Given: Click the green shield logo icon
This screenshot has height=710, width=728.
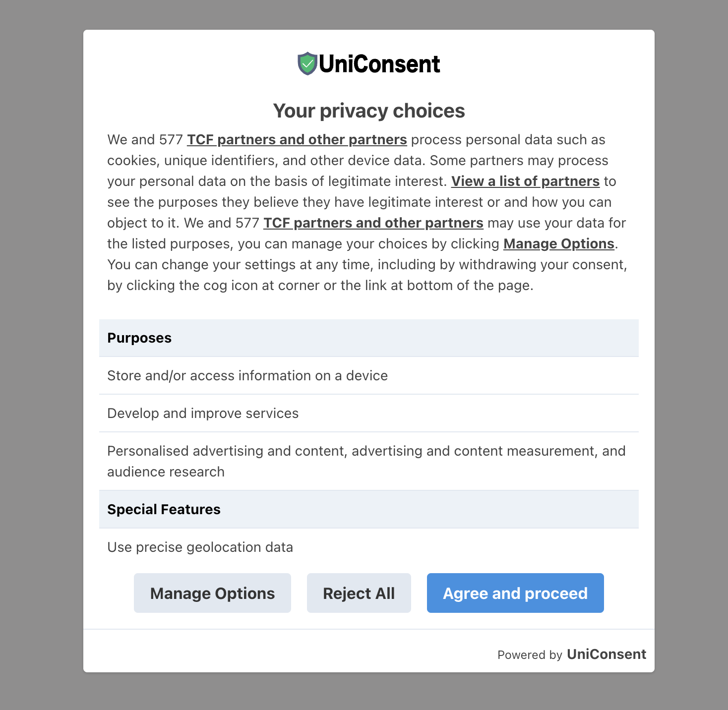Looking at the screenshot, I should tap(307, 64).
